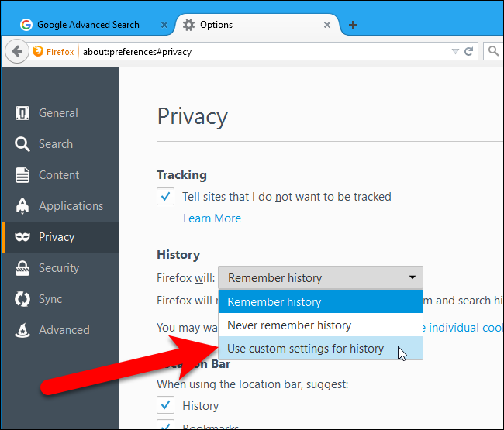Open the Content preferences pane
Viewport: 504px width, 430px height.
[60, 175]
